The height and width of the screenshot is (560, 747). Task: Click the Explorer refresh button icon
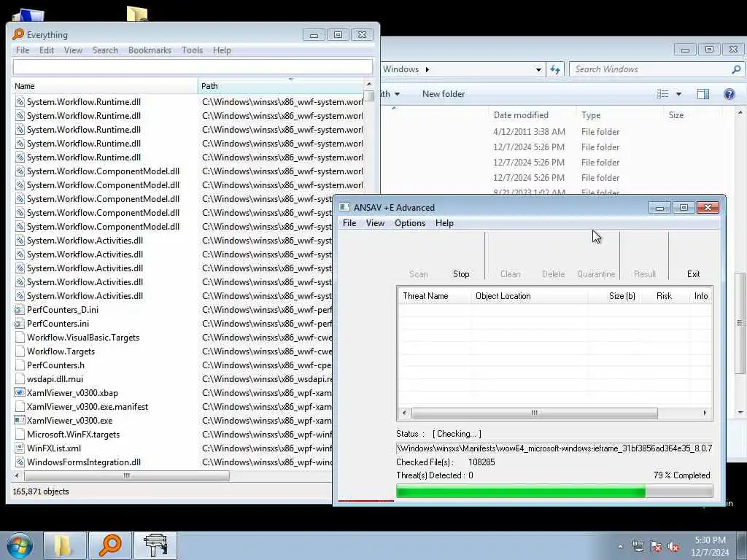coord(555,69)
